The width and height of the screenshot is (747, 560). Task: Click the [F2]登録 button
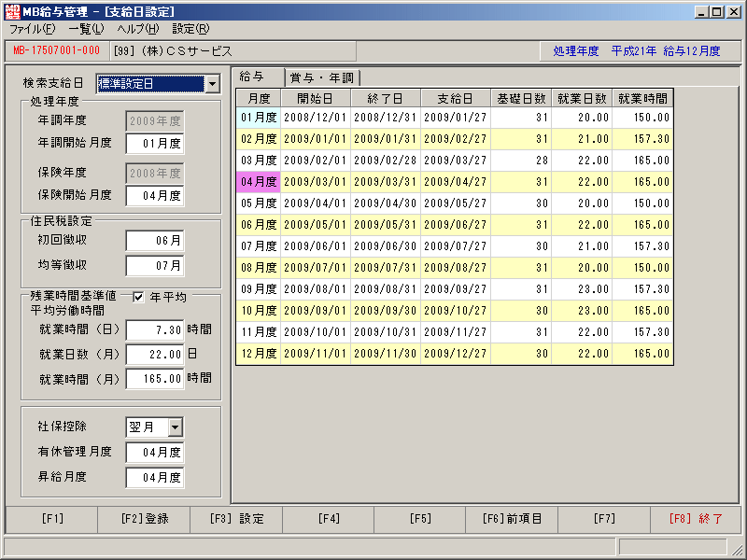144,519
